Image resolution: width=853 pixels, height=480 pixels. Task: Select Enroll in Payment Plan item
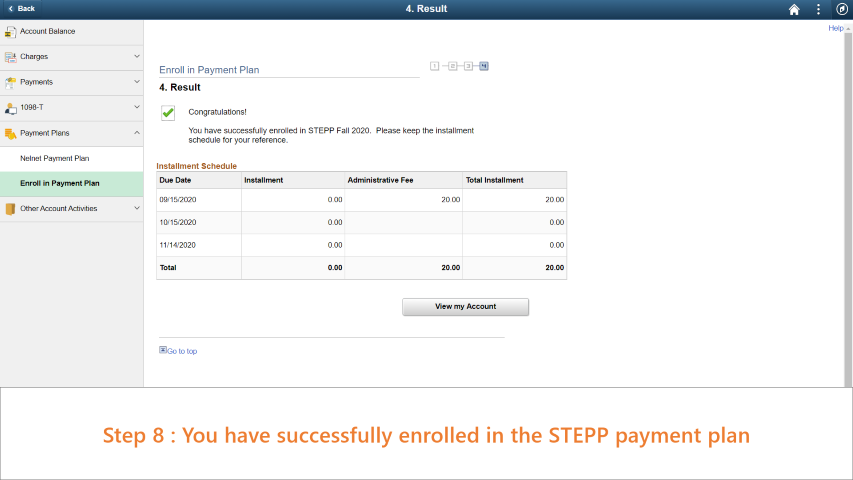pos(71,184)
